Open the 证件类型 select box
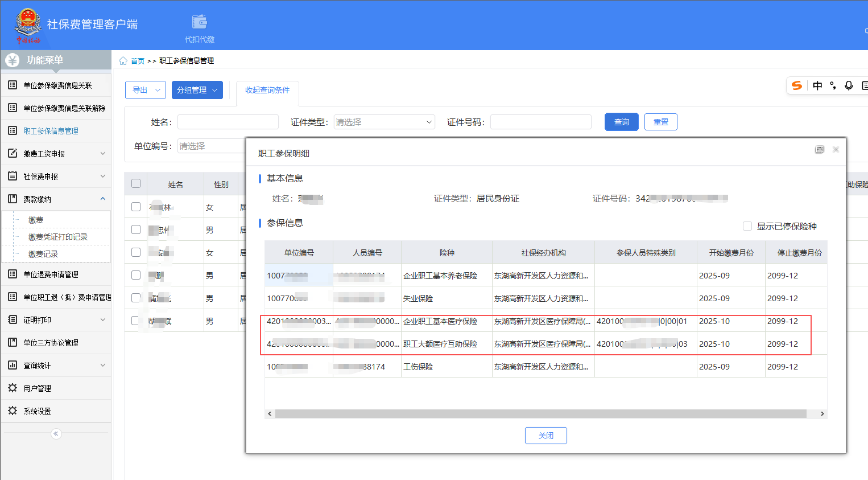This screenshot has height=480, width=868. point(384,122)
